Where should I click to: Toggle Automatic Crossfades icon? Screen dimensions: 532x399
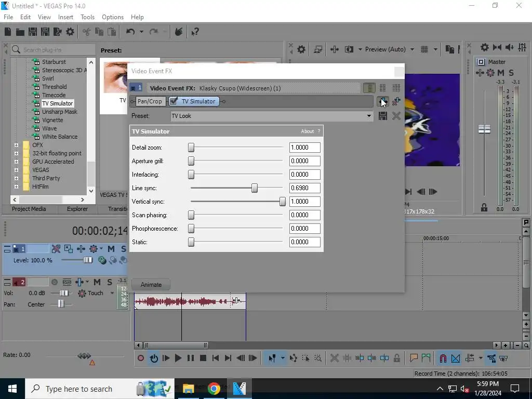456,358
